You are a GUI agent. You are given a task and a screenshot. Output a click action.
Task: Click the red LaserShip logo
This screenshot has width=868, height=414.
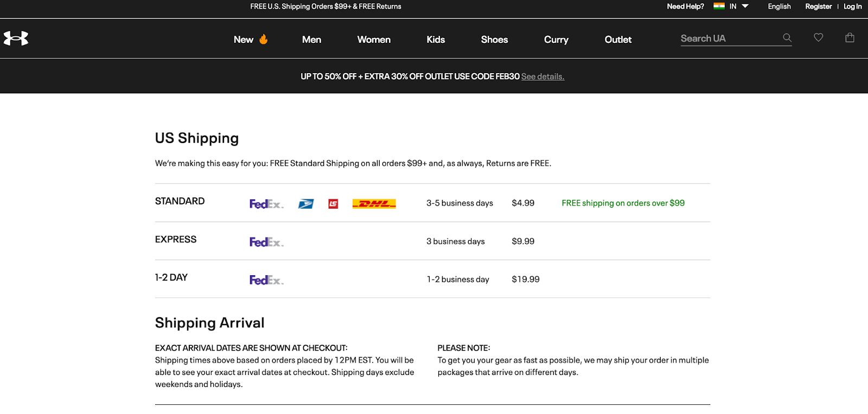[x=333, y=204]
